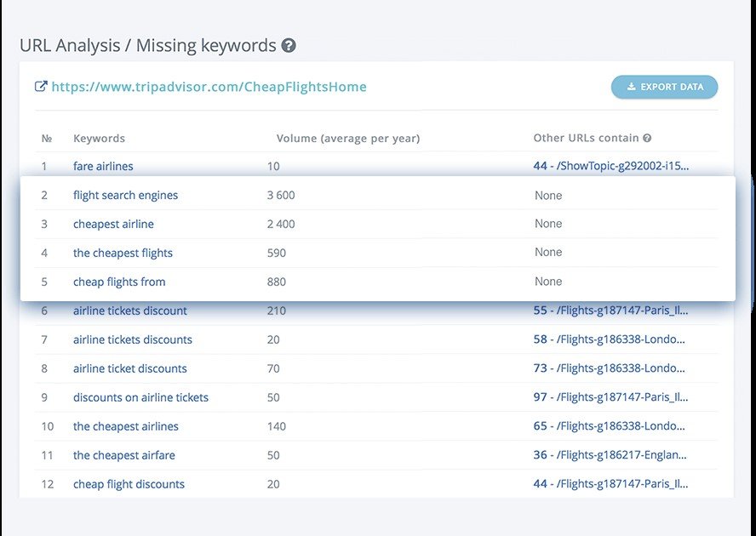Viewport: 756px width, 536px height.
Task: Click the Other URLs contain column header
Action: [586, 138]
